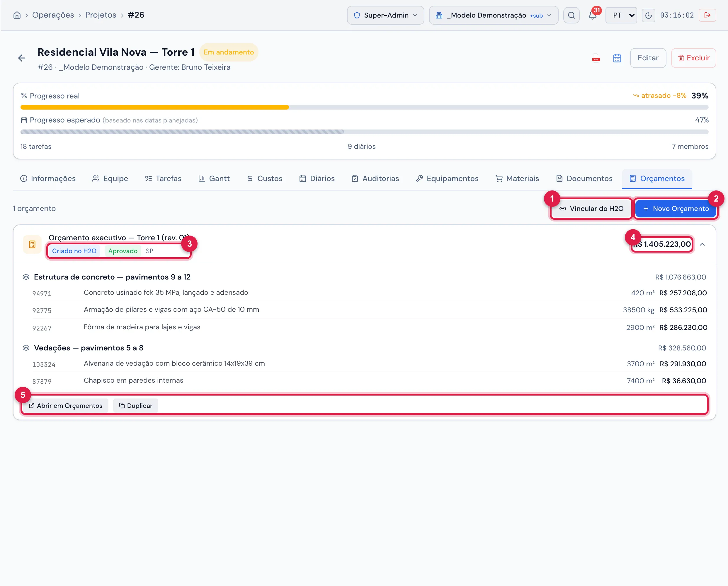Click the logout icon
The image size is (728, 586).
point(707,15)
